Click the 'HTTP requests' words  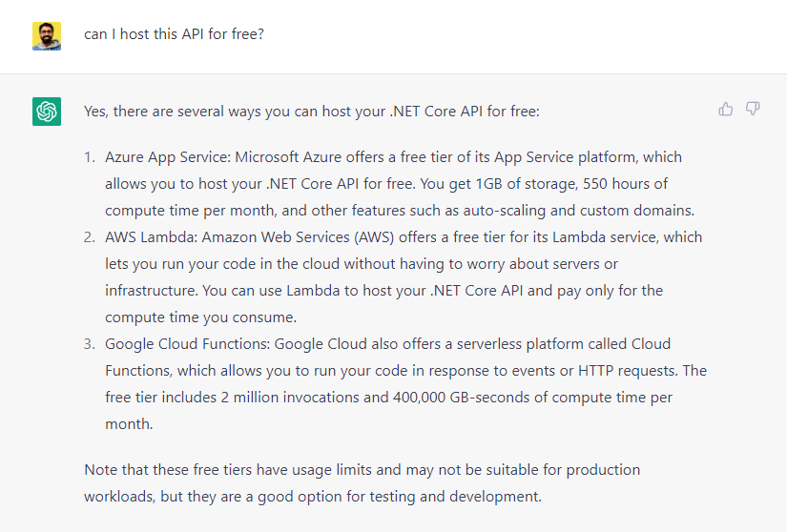(x=627, y=371)
